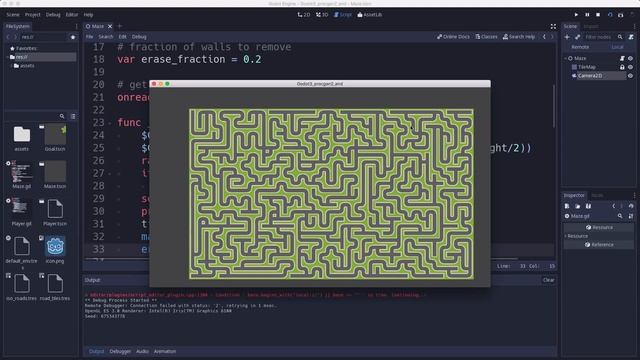This screenshot has width=640, height=360.
Task: Open the Scene menu
Action: [x=13, y=15]
